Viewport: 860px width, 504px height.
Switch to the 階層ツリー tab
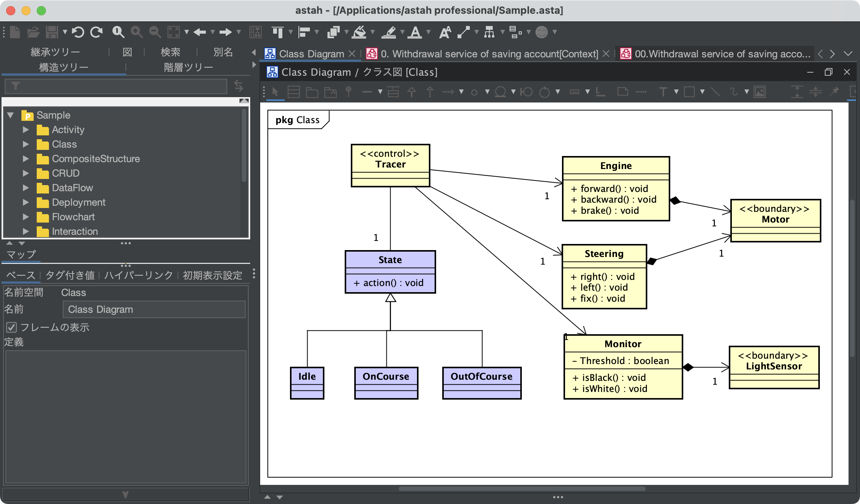point(187,66)
